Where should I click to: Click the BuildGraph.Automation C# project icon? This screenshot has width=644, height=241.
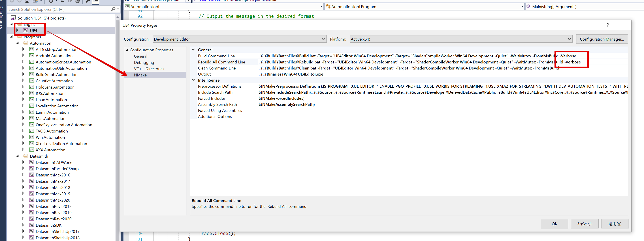[x=32, y=74]
